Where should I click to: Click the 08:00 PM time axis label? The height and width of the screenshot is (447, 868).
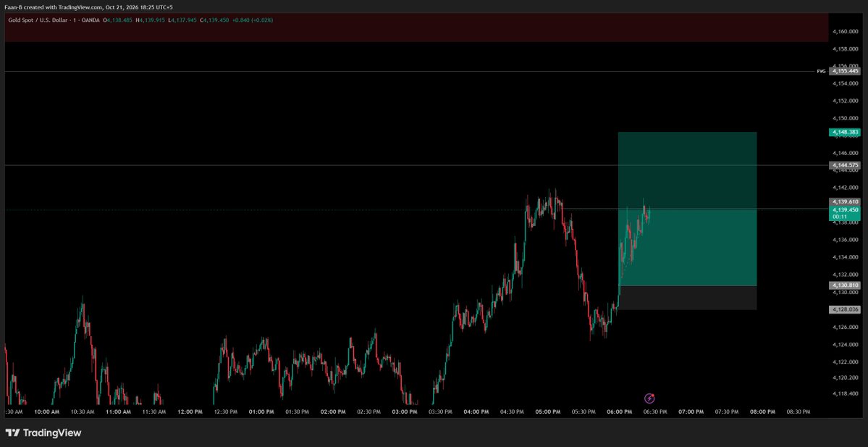click(763, 412)
